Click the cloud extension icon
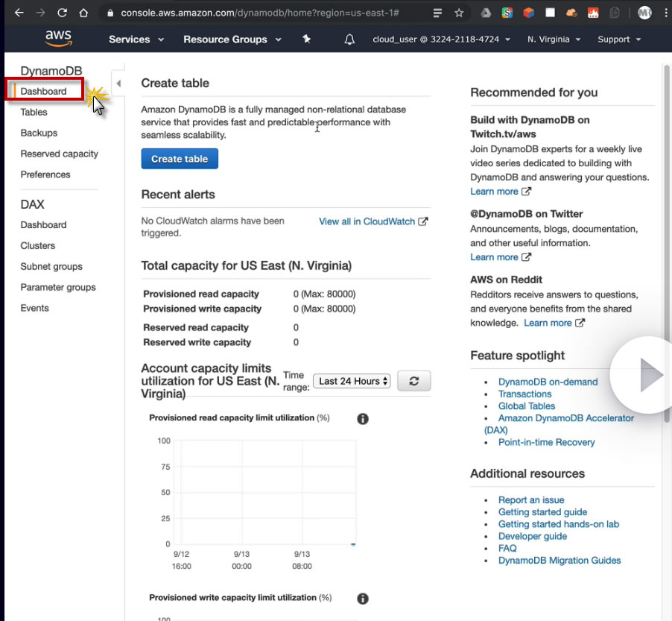 (x=571, y=13)
